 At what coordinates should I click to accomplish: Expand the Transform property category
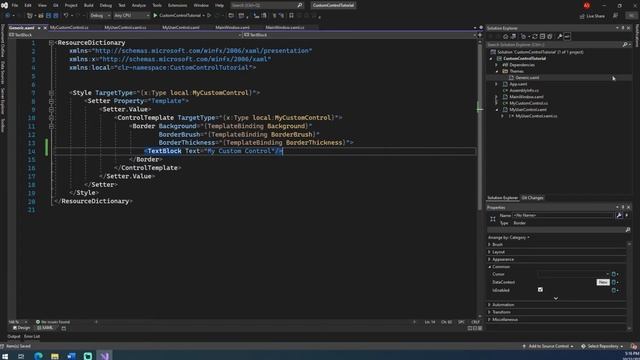[x=489, y=312]
